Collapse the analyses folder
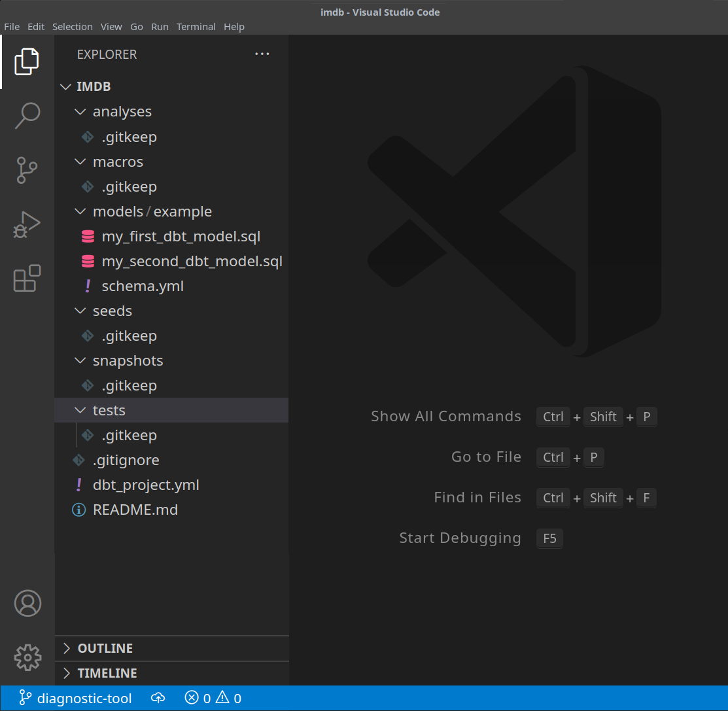Viewport: 728px width, 711px height. [x=122, y=112]
